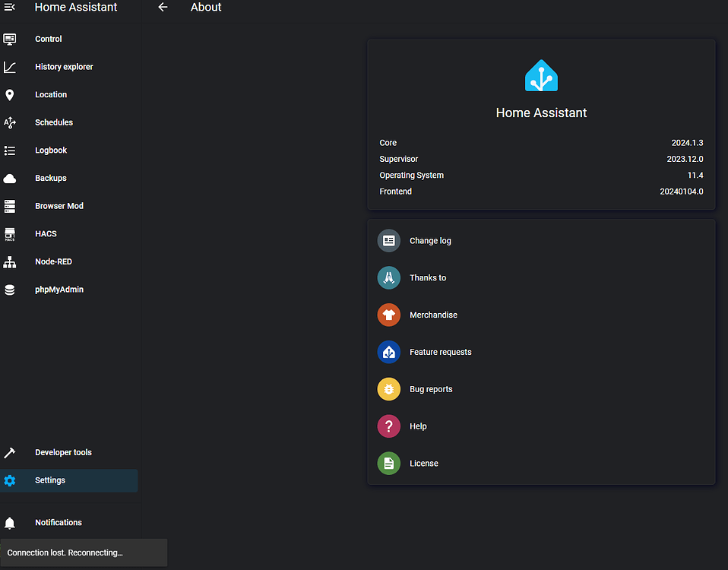Open the Control dashboard
The height and width of the screenshot is (570, 728).
tap(68, 39)
